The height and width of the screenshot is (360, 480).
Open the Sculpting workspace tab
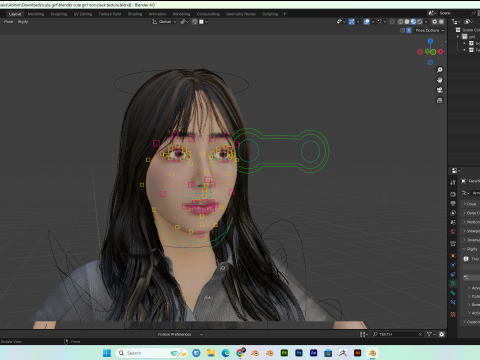coord(59,14)
